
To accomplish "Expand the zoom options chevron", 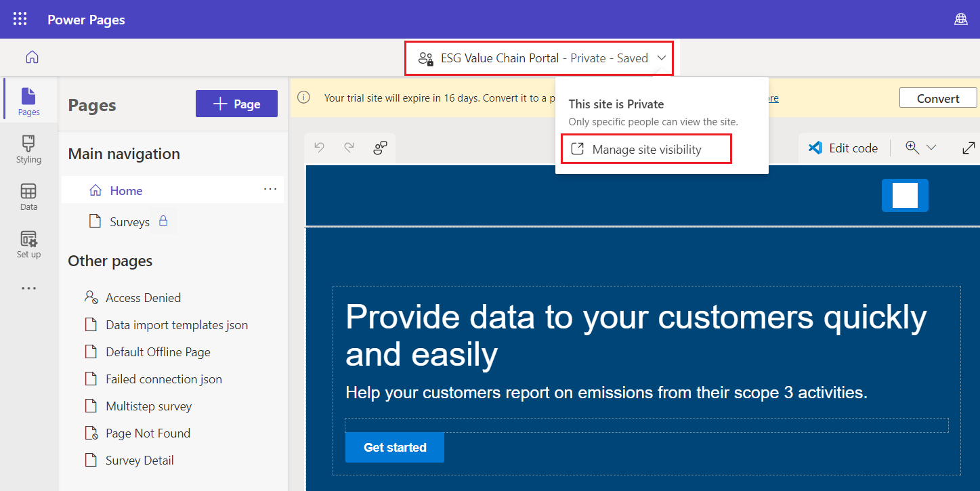I will tap(931, 148).
